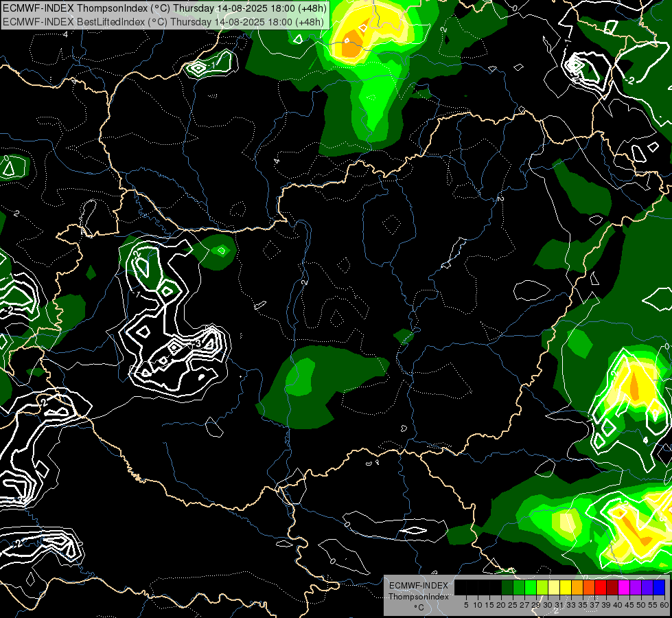Click the legend tick value '60'
The height and width of the screenshot is (618, 672).
664,605
